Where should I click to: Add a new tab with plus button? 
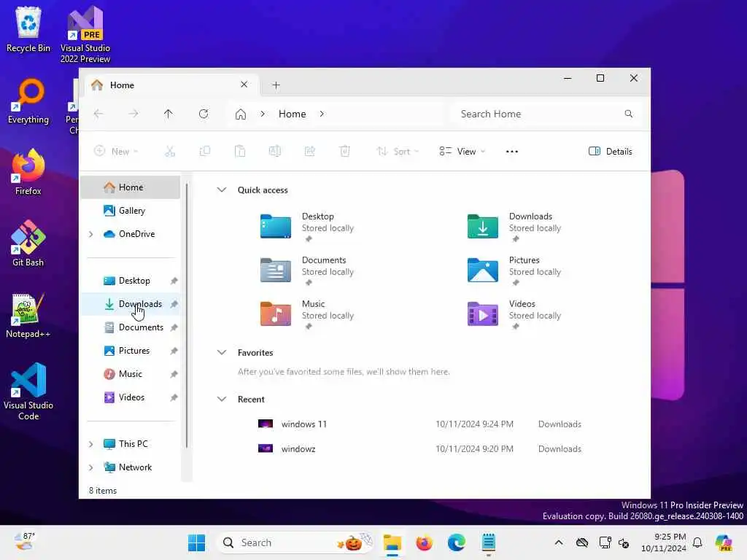tap(276, 85)
